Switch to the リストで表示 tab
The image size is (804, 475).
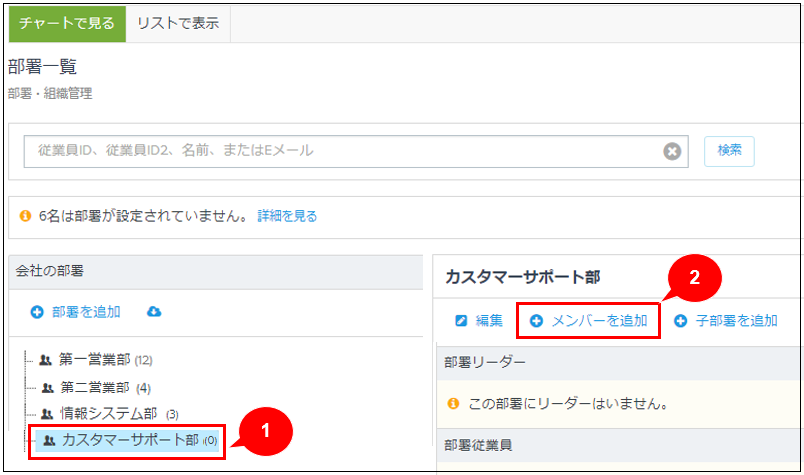pos(178,21)
